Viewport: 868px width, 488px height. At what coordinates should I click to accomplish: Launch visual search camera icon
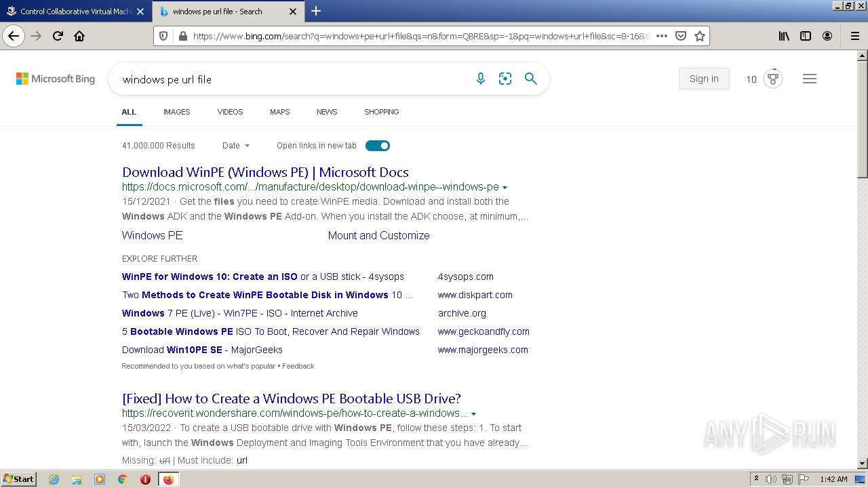coord(505,79)
